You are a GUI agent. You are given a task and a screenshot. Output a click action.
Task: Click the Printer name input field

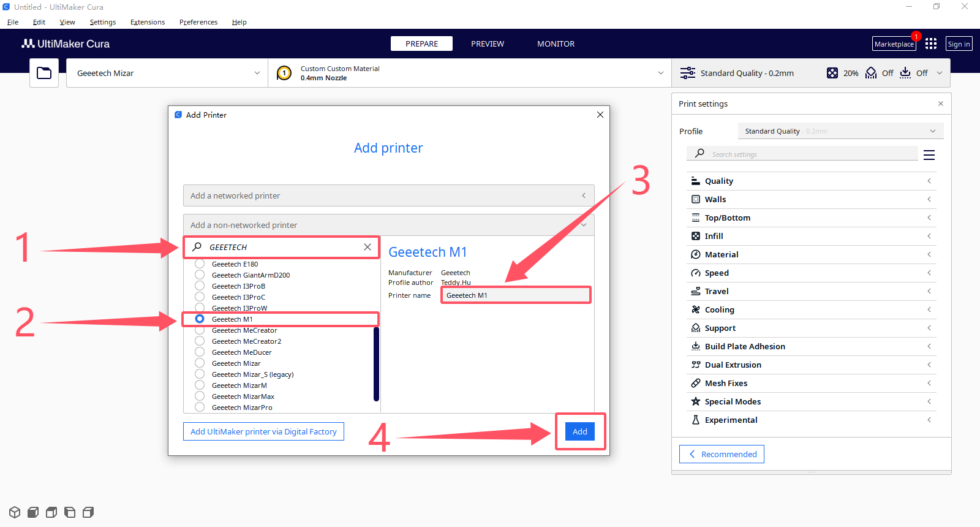516,295
